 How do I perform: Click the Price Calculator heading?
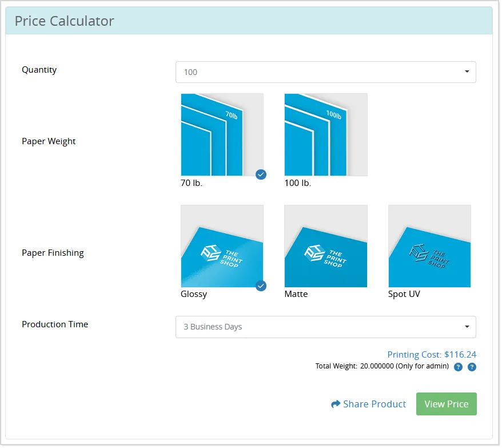coord(65,21)
